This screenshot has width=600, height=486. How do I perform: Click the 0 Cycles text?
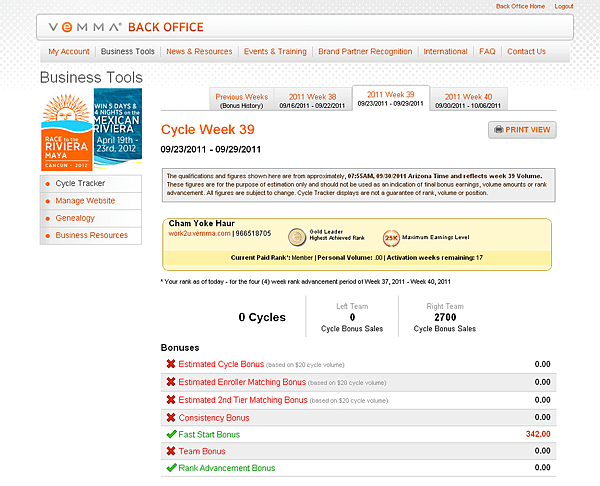[x=262, y=317]
